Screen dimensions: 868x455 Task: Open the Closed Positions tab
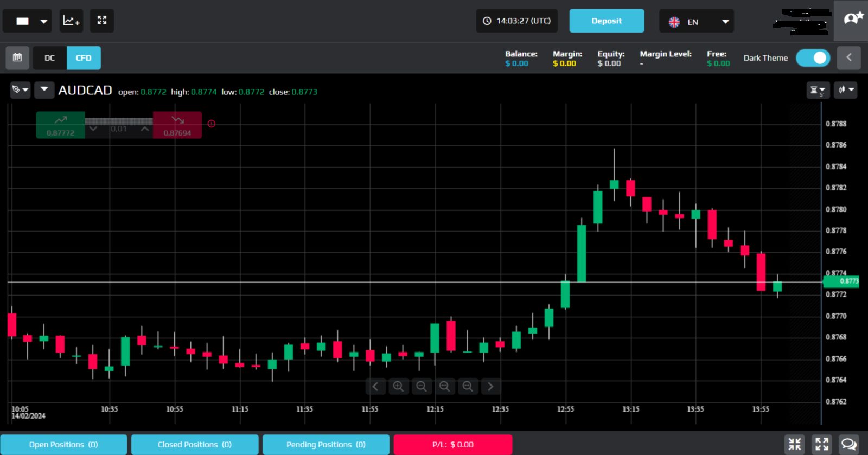pos(195,445)
